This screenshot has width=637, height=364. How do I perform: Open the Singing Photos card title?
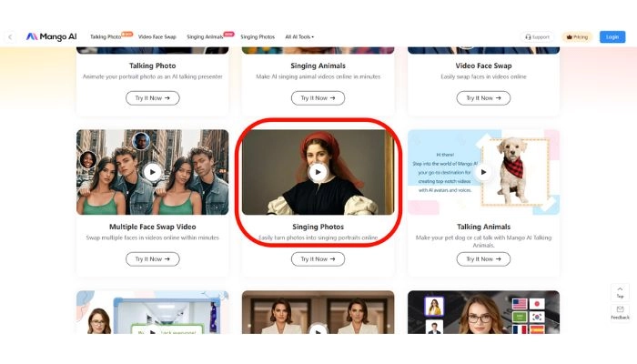[x=318, y=227]
